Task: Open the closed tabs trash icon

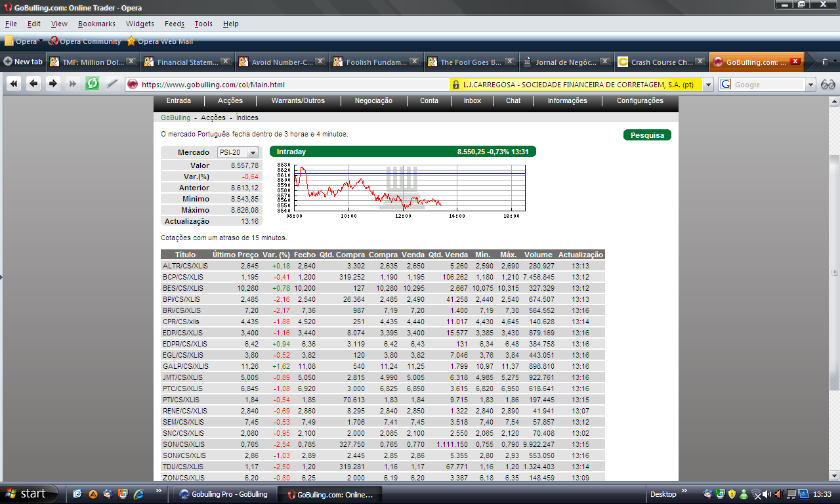Action: coord(826,62)
